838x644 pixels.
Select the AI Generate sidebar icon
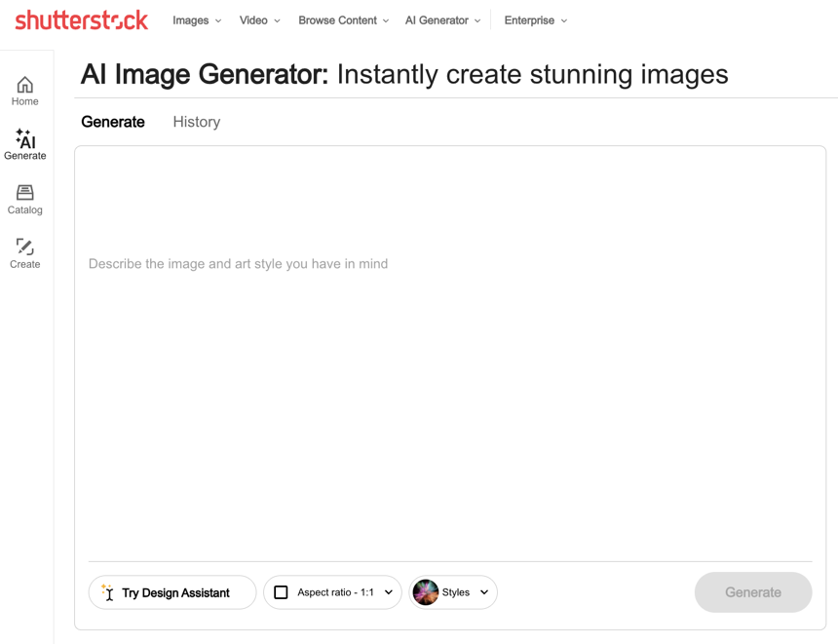tap(25, 144)
